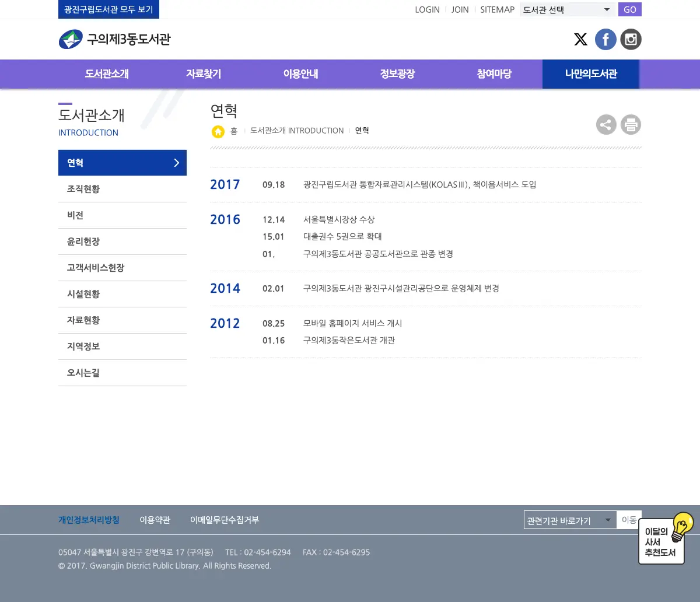Click 광진구시설관리공단으로 운영체제 변경 entry
700x602 pixels.
(401, 288)
